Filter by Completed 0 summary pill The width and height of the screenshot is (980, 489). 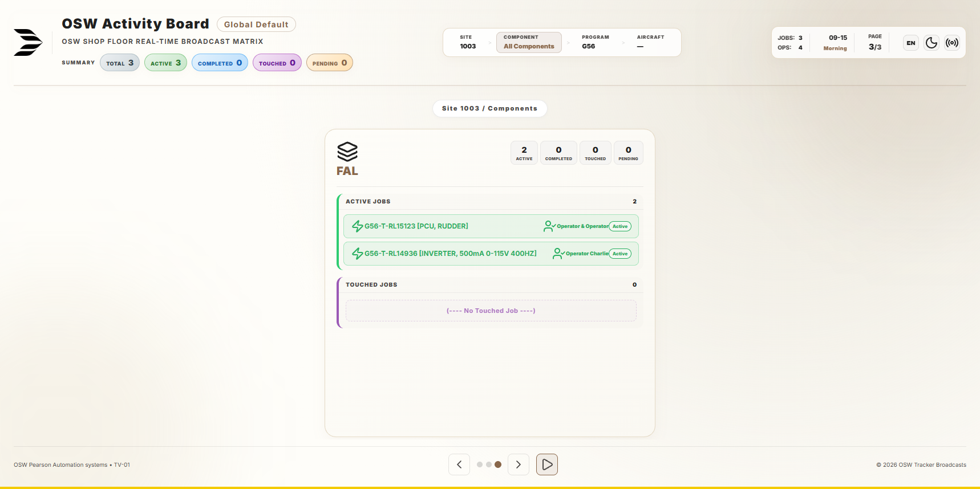(220, 63)
